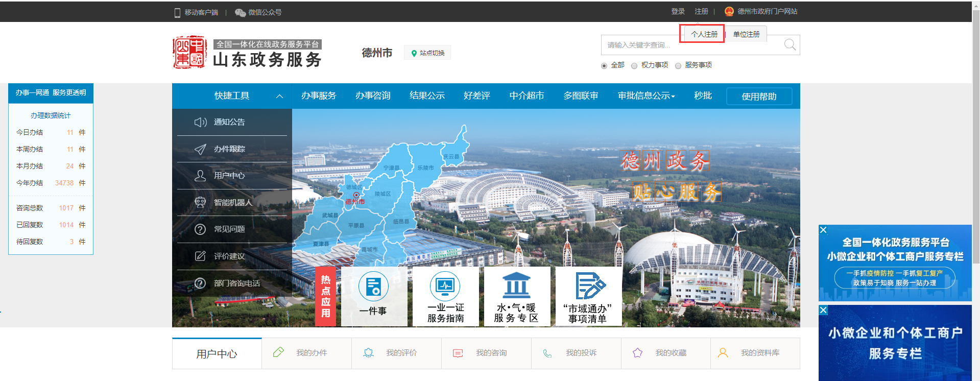Click the WeChat 微信公众号 icon
Screen dimensions: 980x381
click(240, 12)
